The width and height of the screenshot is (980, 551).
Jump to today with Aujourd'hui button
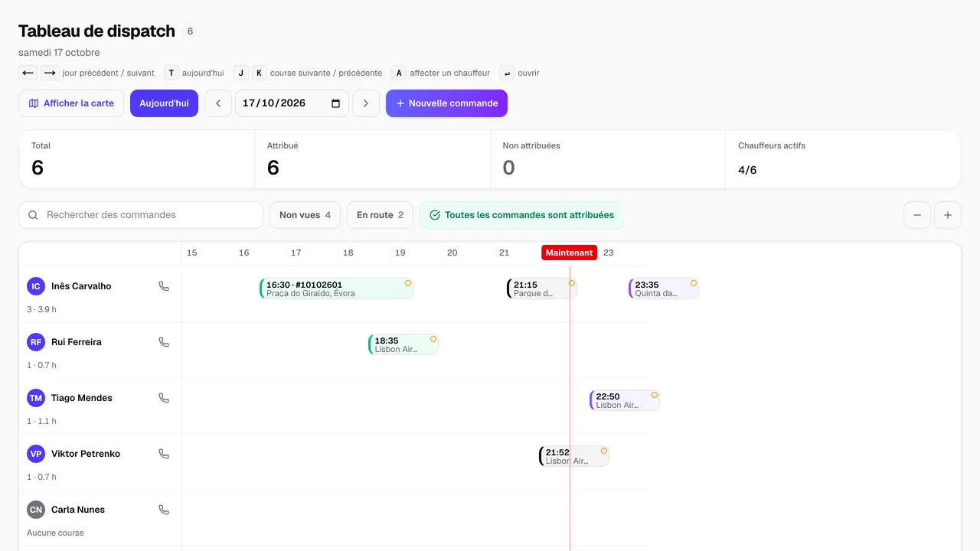164,103
